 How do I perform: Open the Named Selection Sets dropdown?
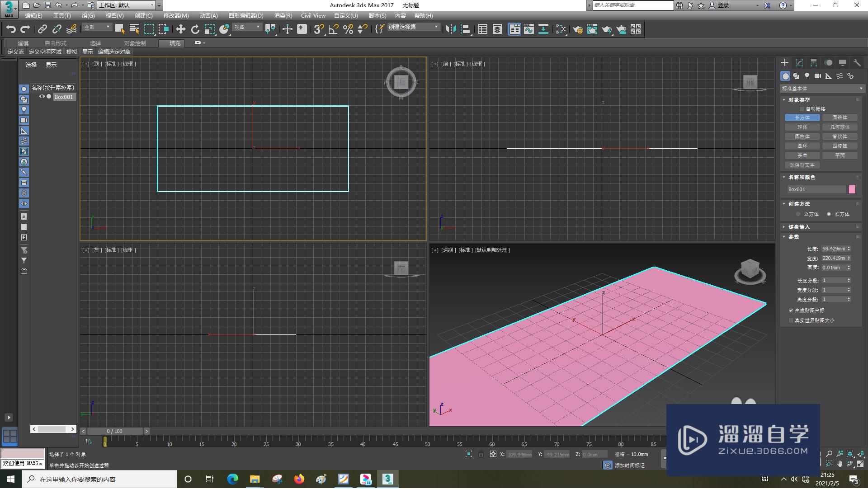[x=414, y=27]
